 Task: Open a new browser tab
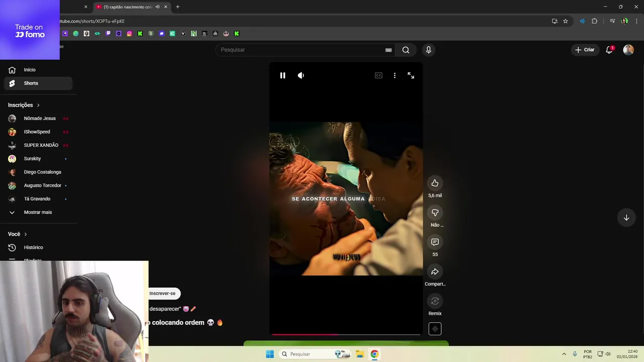pyautogui.click(x=178, y=7)
